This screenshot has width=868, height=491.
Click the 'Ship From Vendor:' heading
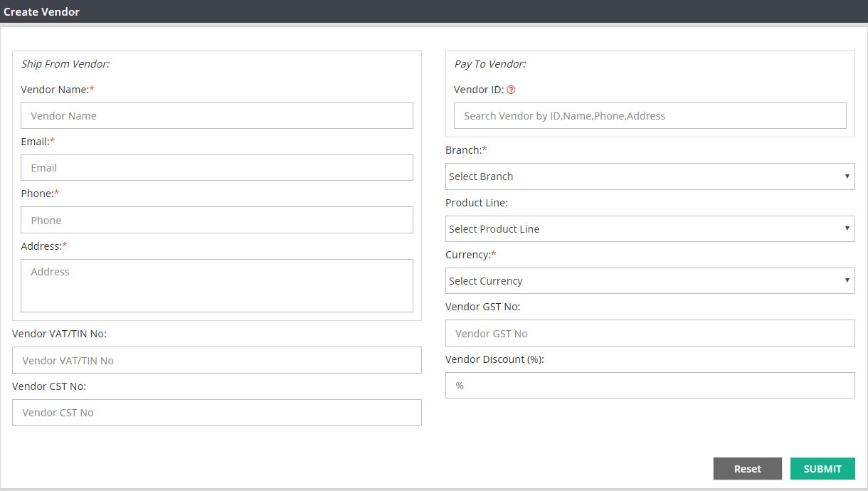pos(65,64)
